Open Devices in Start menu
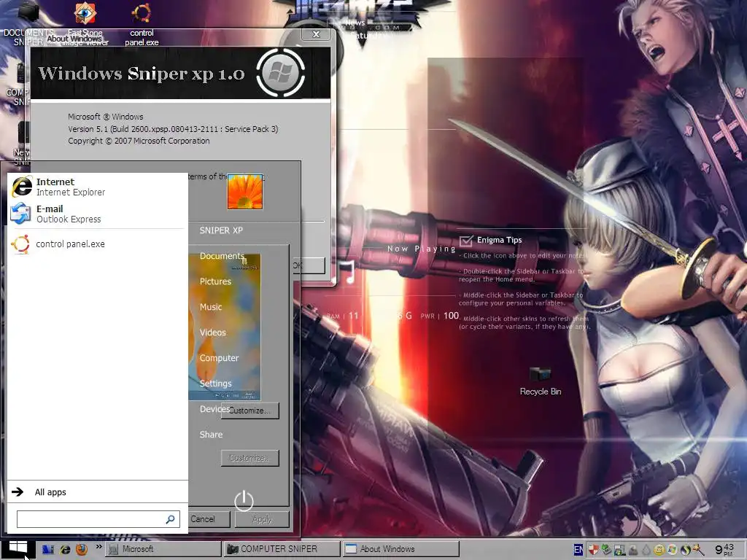747x560 pixels. (x=214, y=409)
